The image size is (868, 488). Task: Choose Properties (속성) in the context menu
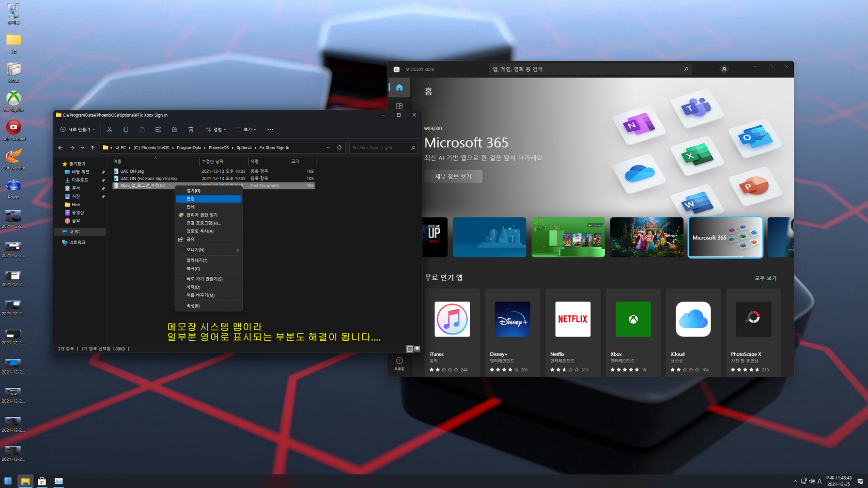[208, 306]
